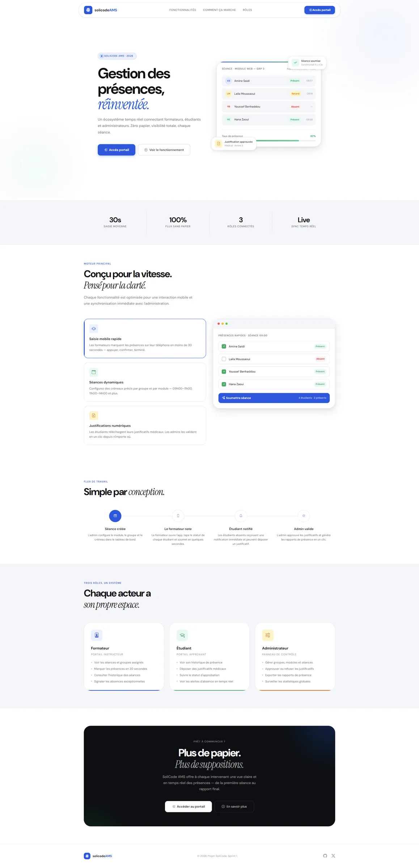This screenshot has height=868, width=419.
Task: Click the Justifications numériques file icon
Action: [x=94, y=416]
